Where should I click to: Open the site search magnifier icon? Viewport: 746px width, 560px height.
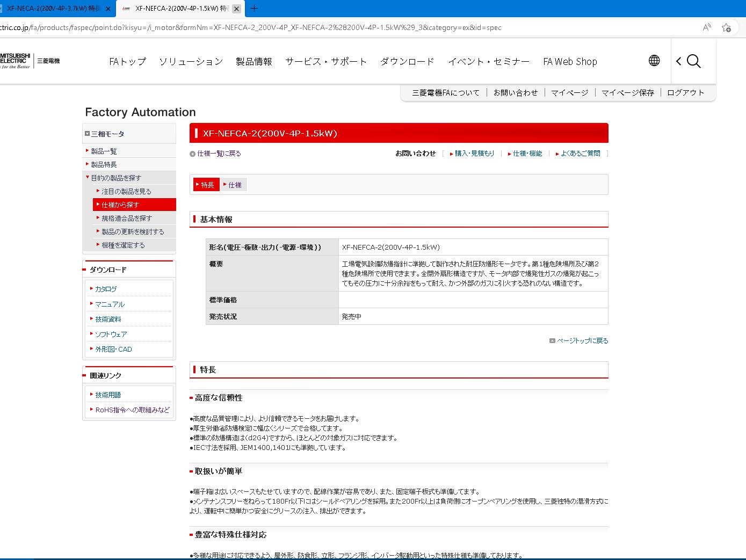tap(694, 61)
